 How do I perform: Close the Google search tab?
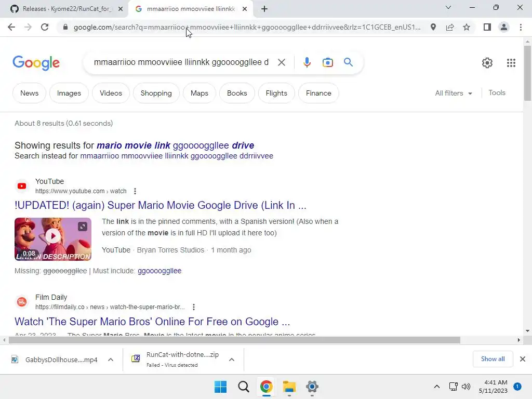(245, 9)
